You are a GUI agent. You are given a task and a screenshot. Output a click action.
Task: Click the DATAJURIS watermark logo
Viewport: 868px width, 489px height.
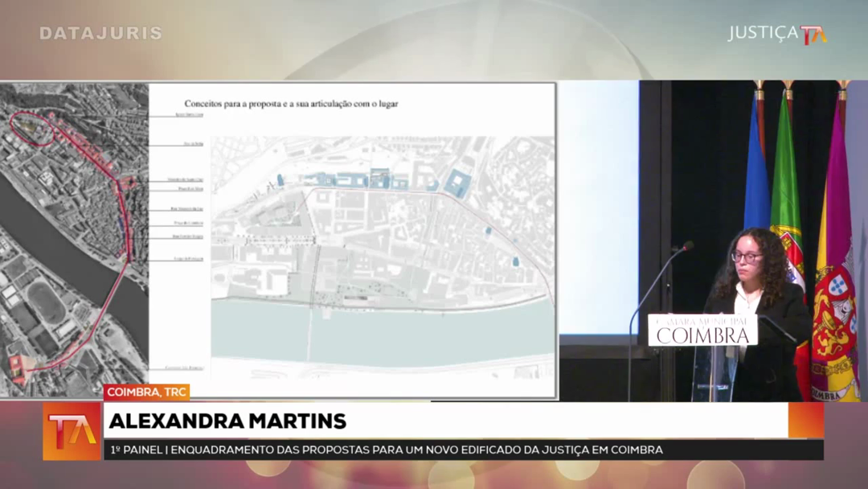coord(100,34)
